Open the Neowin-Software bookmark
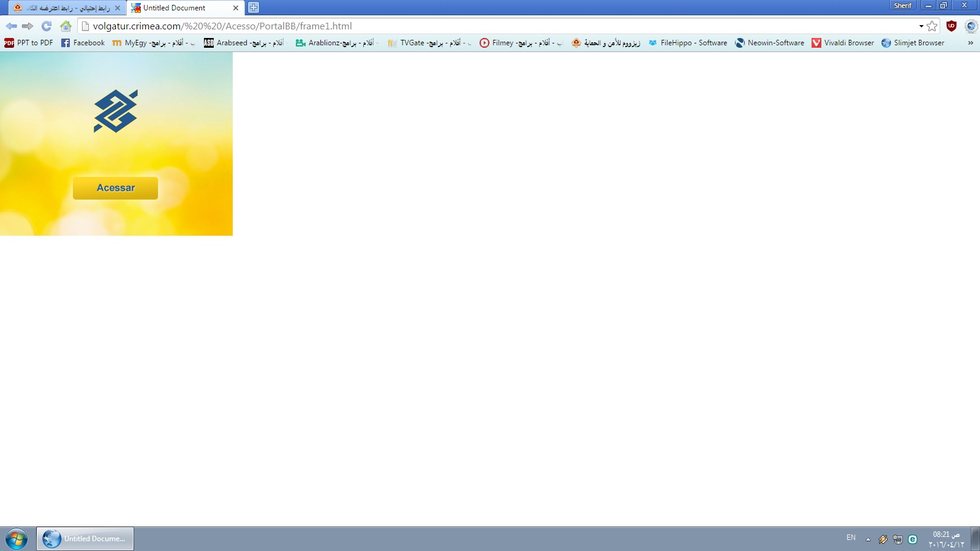980x551 pixels. [770, 43]
